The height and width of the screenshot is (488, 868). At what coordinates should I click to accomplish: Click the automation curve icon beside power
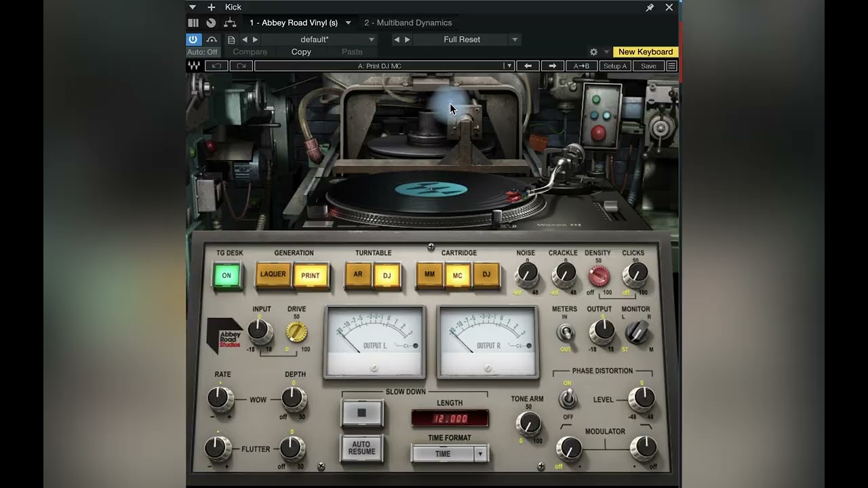coord(212,39)
